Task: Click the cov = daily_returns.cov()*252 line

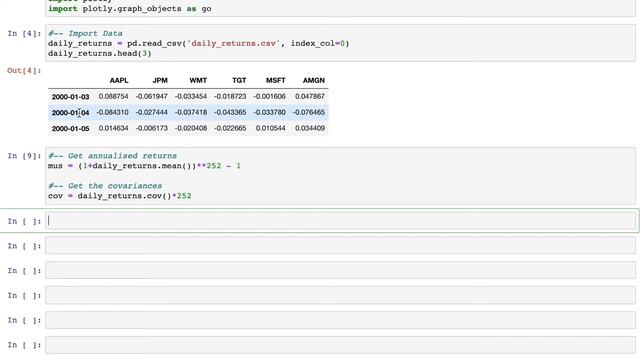Action: click(x=120, y=196)
